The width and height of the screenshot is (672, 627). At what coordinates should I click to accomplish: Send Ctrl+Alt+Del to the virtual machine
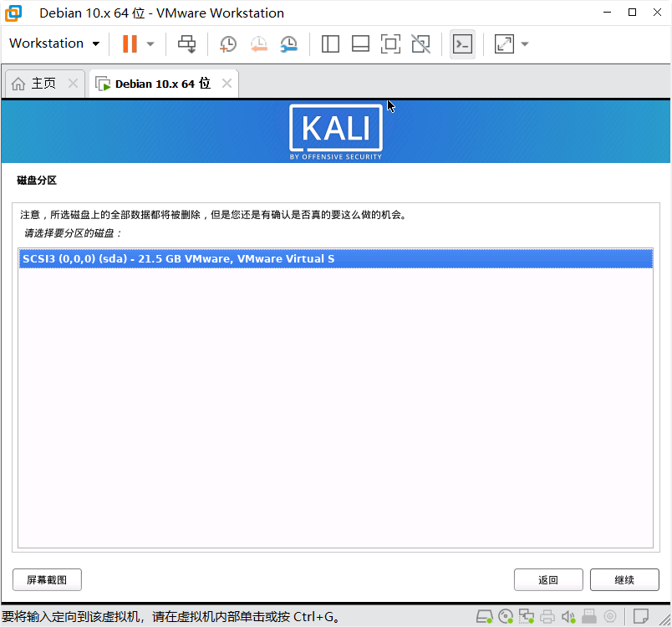point(187,43)
